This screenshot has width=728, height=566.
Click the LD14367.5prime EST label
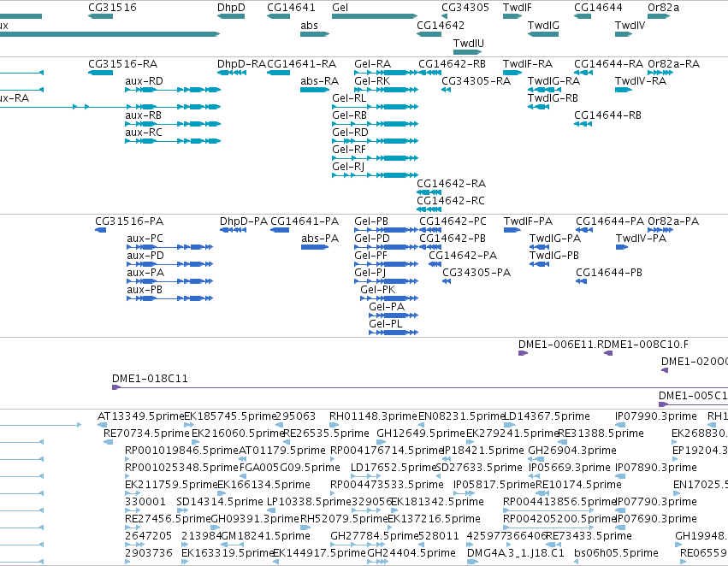pyautogui.click(x=547, y=416)
